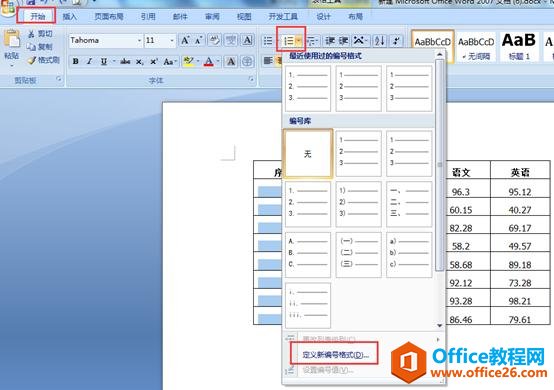Click the Enclose Characters icon
This screenshot has width=554, height=390.
[248, 61]
